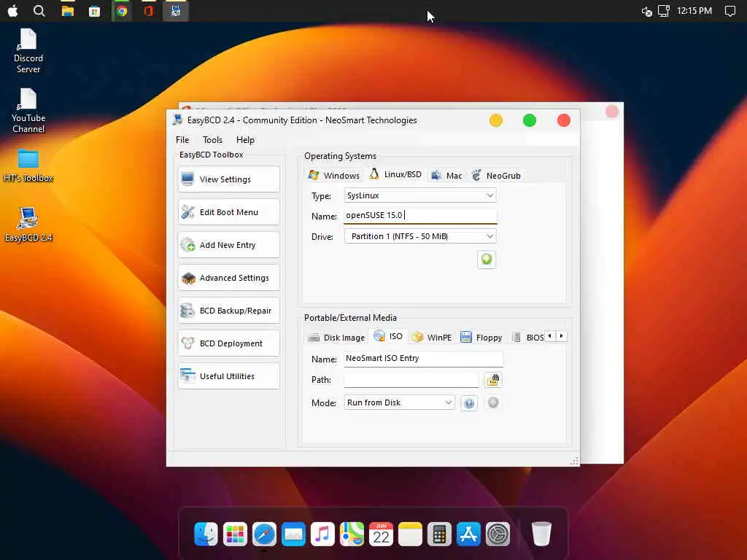Viewport: 747px width, 560px height.
Task: Click the empty ISO Path field
Action: click(411, 379)
